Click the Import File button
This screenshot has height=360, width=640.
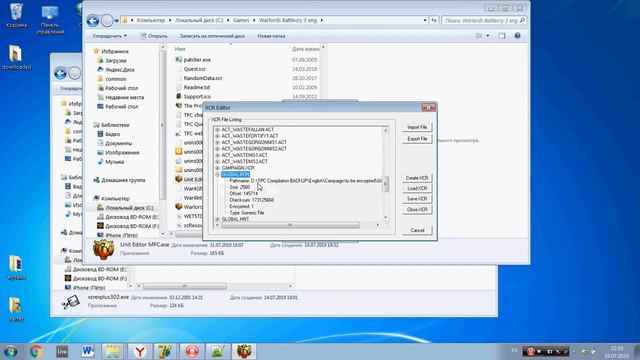coord(417,127)
